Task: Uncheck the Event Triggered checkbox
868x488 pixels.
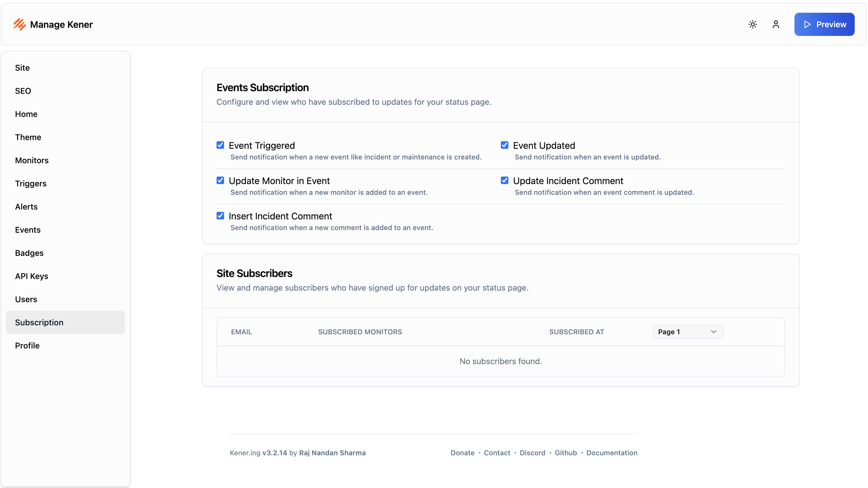Action: point(220,145)
